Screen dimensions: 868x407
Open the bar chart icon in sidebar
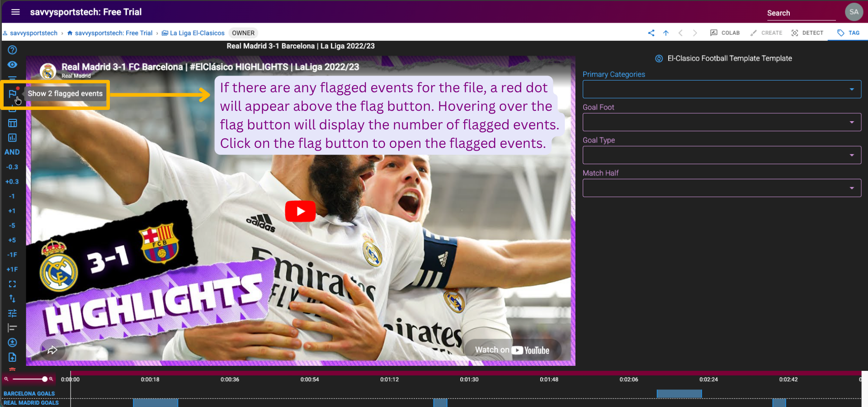[12, 138]
